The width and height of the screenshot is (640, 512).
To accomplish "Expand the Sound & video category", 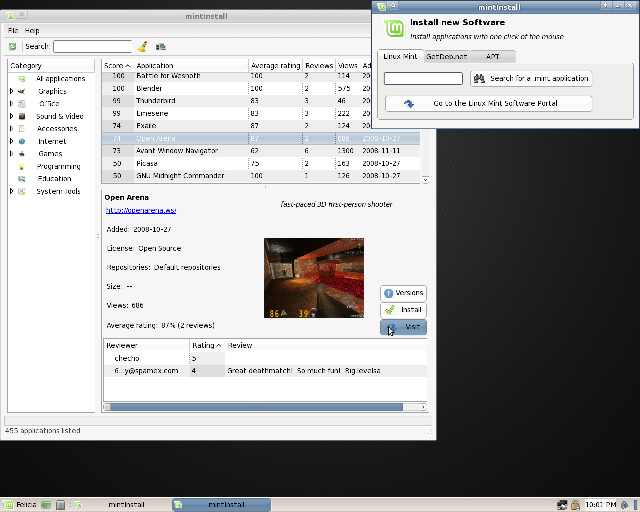I will [x=12, y=116].
